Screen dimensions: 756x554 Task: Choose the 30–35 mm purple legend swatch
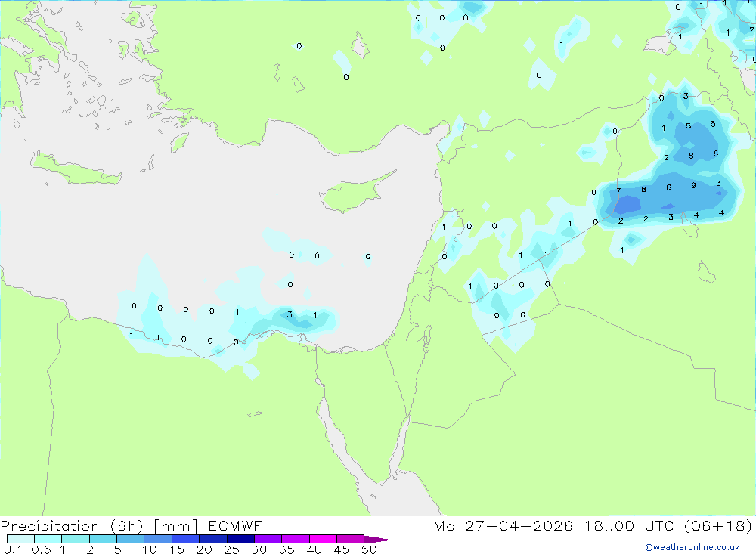click(x=268, y=539)
